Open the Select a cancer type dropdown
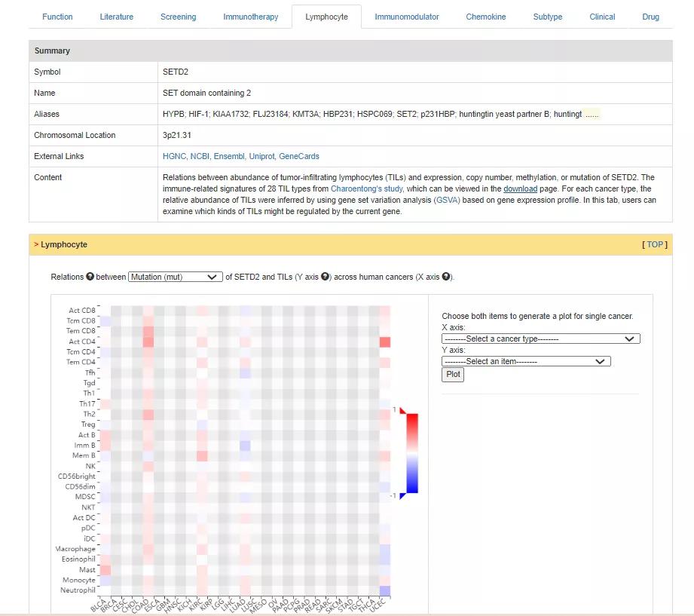This screenshot has height=616, width=694. tap(540, 339)
